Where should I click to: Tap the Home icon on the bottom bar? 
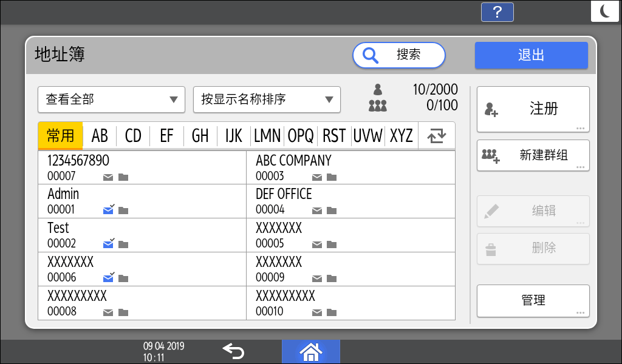point(310,351)
